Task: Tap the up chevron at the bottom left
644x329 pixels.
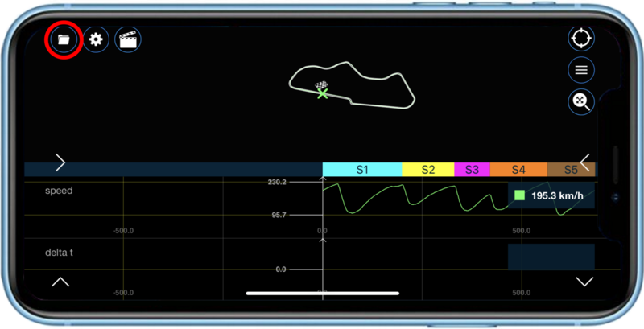Action: (x=60, y=282)
